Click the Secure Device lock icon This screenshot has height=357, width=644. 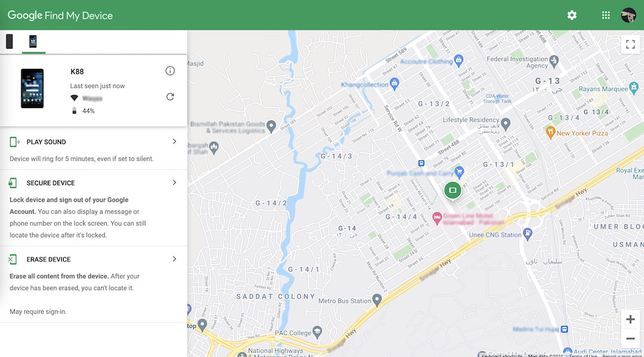13,183
